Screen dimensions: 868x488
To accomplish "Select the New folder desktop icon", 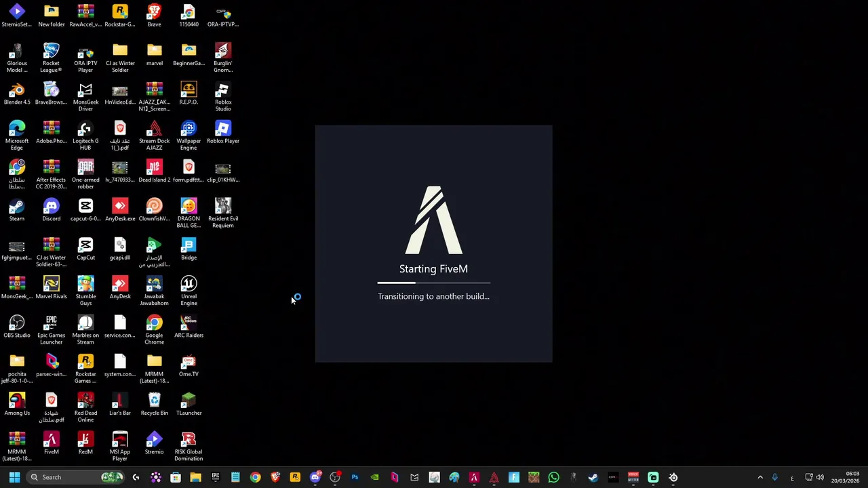I will coord(51,16).
